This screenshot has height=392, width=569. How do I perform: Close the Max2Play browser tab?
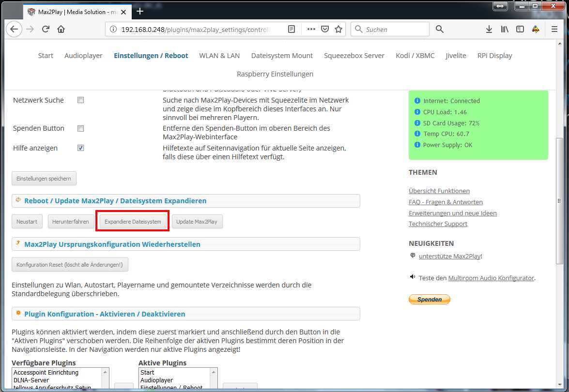pos(123,12)
